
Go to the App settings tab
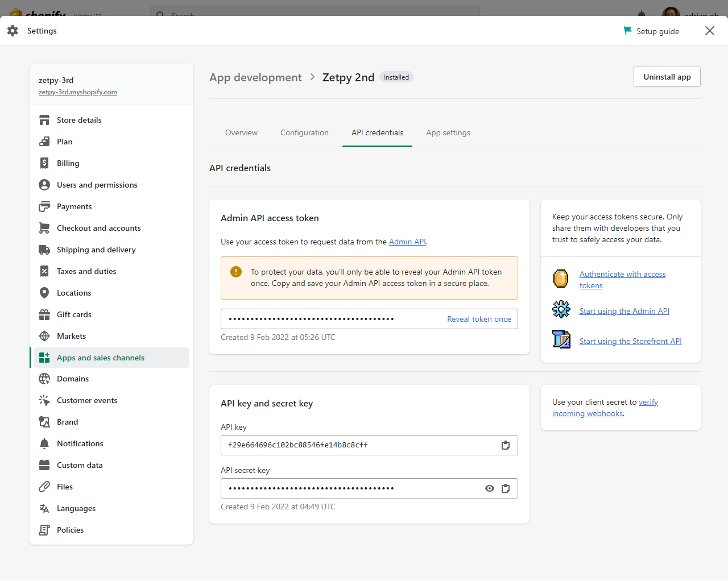448,132
